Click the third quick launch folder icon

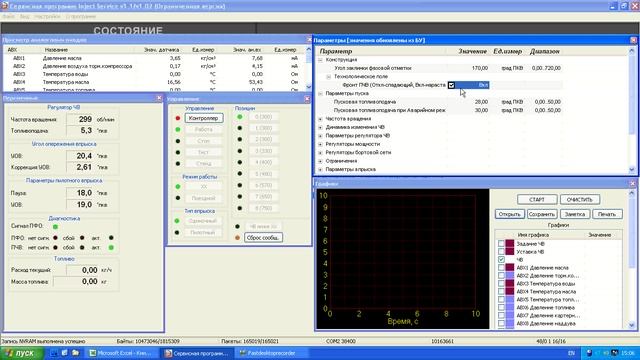point(76,353)
